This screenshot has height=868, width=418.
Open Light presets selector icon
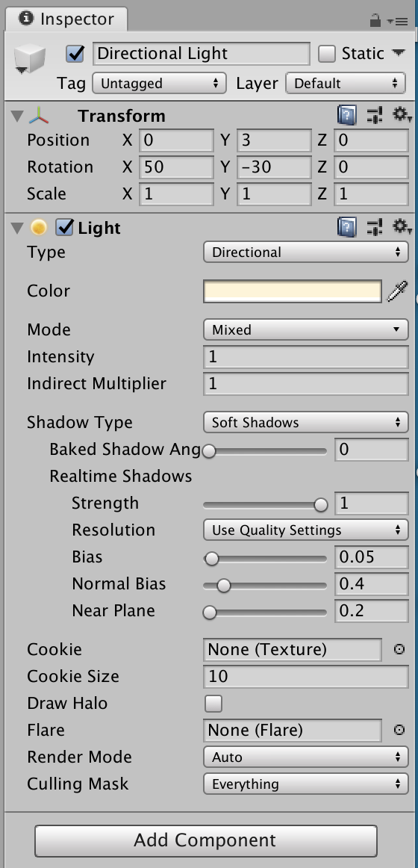click(x=374, y=228)
